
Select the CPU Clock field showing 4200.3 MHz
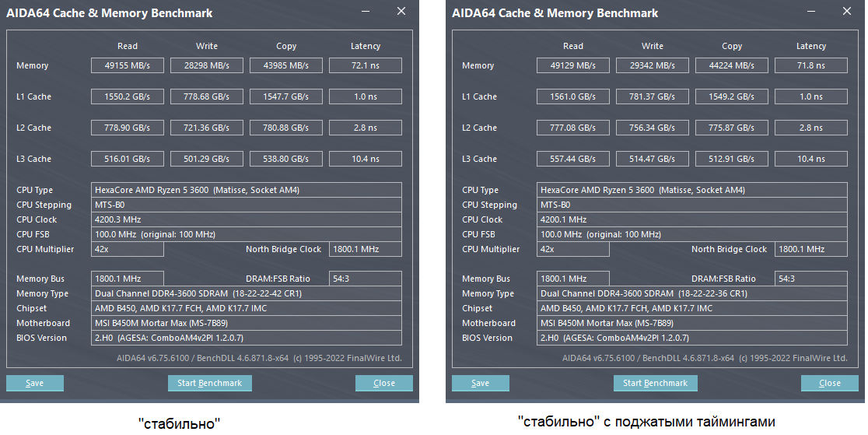[247, 219]
